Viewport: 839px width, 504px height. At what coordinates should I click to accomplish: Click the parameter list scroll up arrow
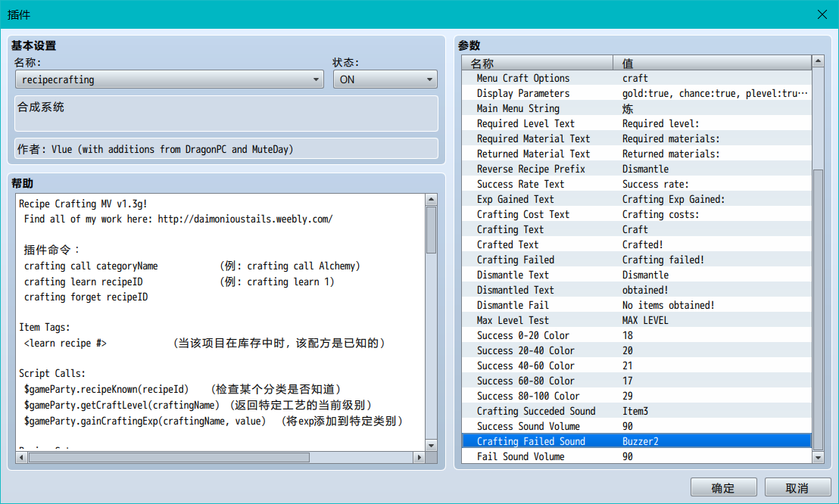[818, 61]
